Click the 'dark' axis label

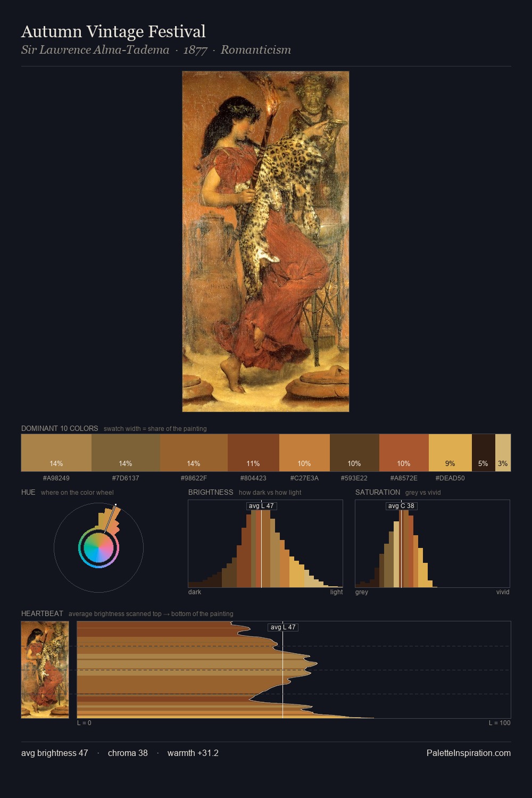coord(195,592)
